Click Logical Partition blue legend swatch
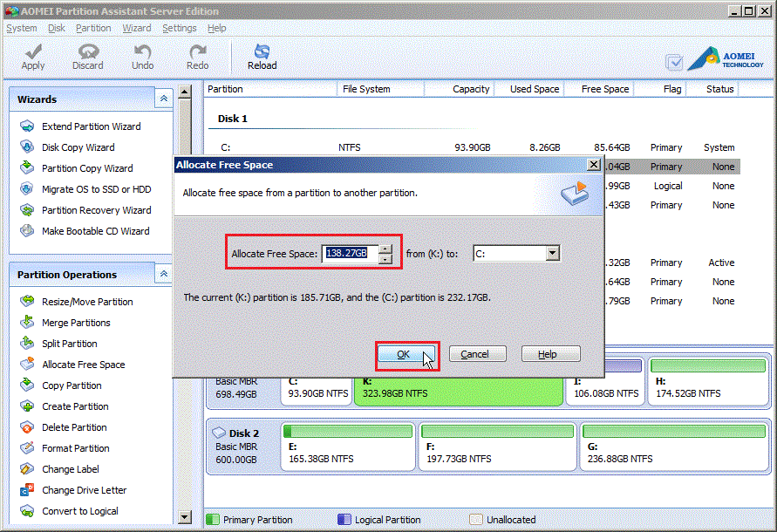The width and height of the screenshot is (777, 532). (344, 519)
